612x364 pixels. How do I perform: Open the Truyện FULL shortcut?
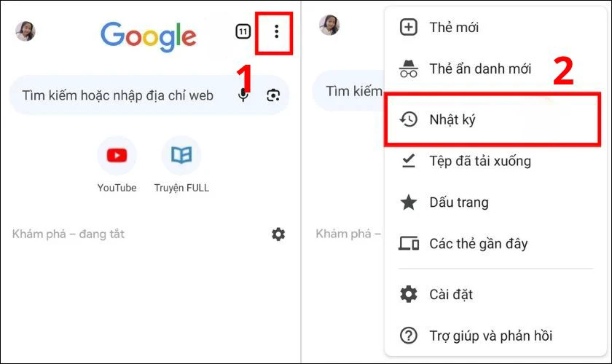[181, 155]
